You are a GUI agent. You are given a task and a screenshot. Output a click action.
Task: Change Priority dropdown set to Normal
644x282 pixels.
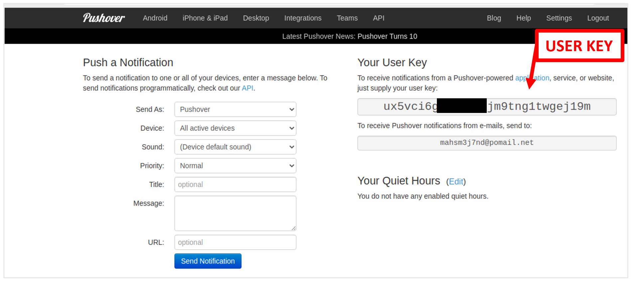point(235,166)
